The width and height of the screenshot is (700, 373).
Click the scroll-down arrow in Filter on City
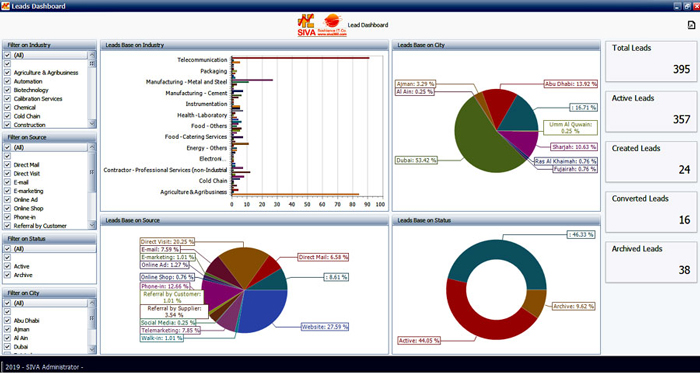(x=92, y=348)
